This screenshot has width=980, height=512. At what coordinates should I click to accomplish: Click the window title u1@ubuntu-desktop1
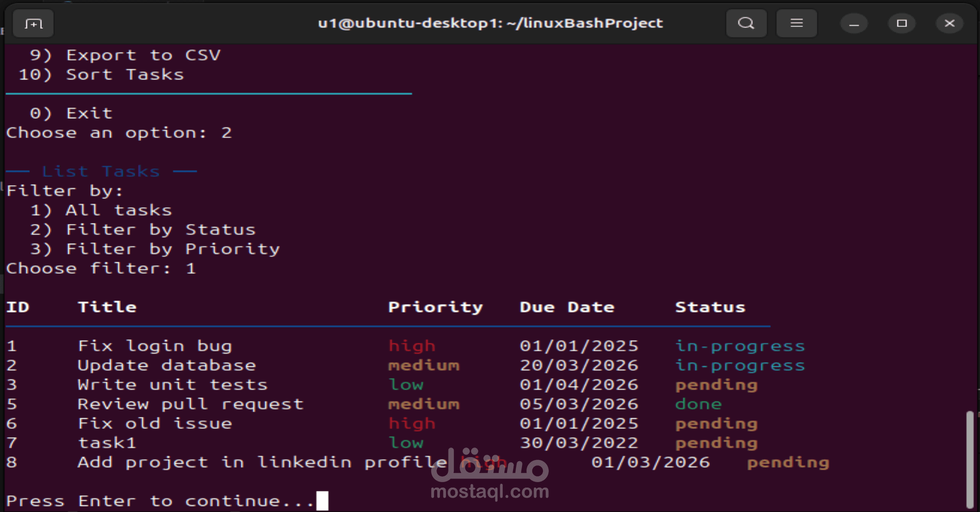490,23
